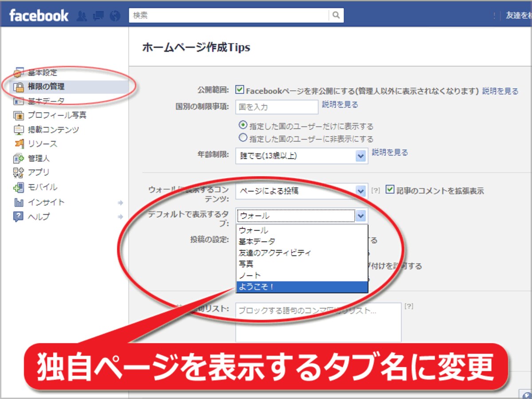Screen dimensions: 532x399
Task: Open friend requests icon in header
Action: coord(82,16)
